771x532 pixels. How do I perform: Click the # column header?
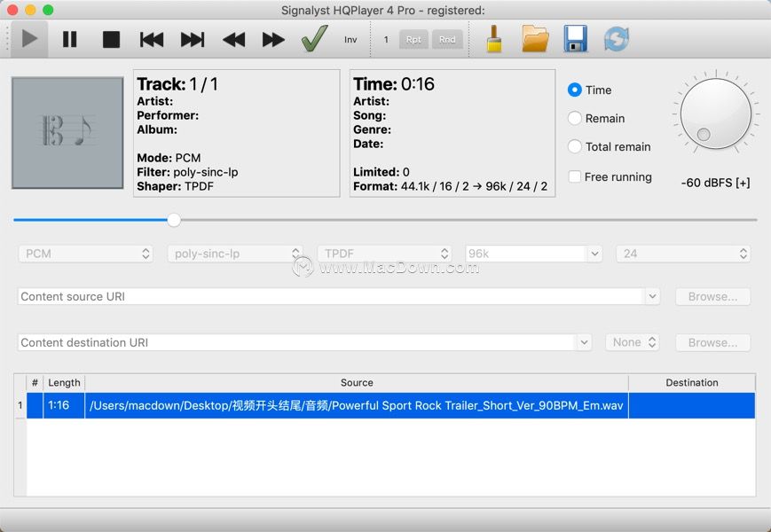click(x=35, y=383)
